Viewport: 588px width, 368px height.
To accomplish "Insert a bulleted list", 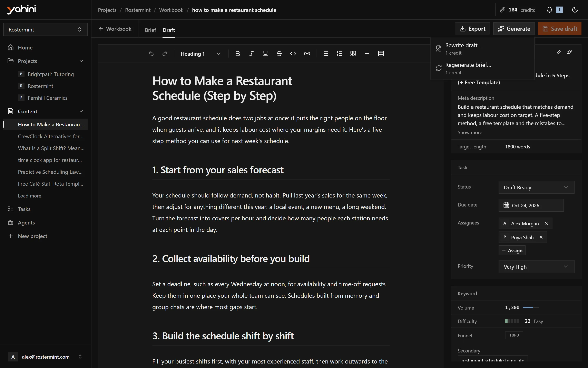I will [x=325, y=54].
